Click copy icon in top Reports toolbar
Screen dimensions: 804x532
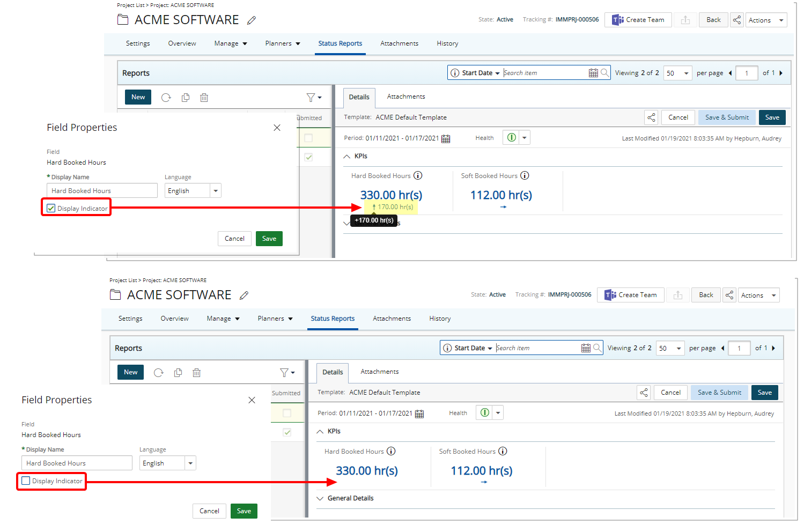[186, 97]
